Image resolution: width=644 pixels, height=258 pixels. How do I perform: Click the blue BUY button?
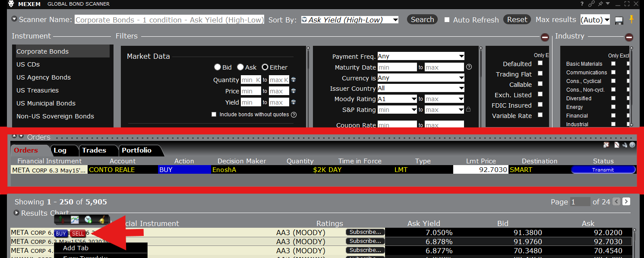click(61, 234)
